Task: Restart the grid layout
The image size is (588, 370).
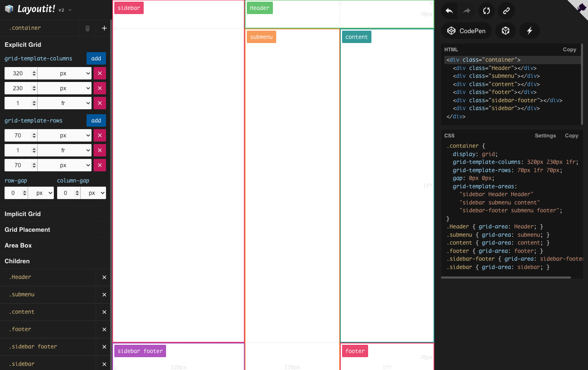Action: 487,11
